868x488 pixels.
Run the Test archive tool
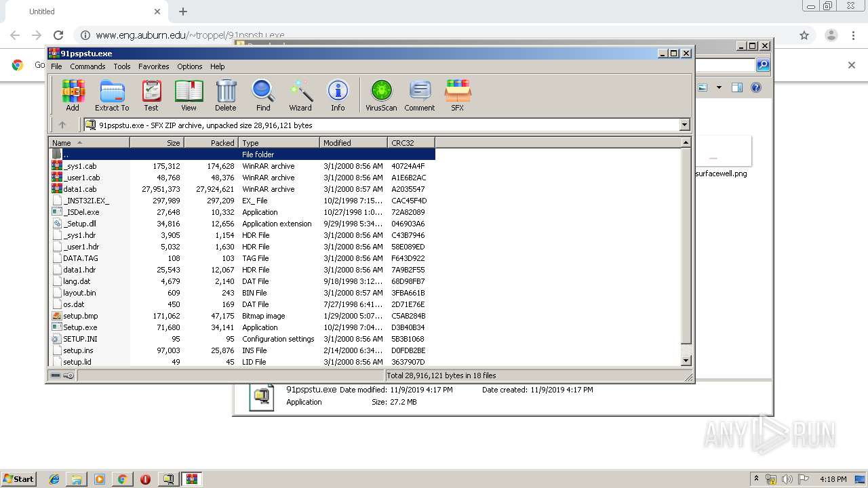[x=151, y=95]
